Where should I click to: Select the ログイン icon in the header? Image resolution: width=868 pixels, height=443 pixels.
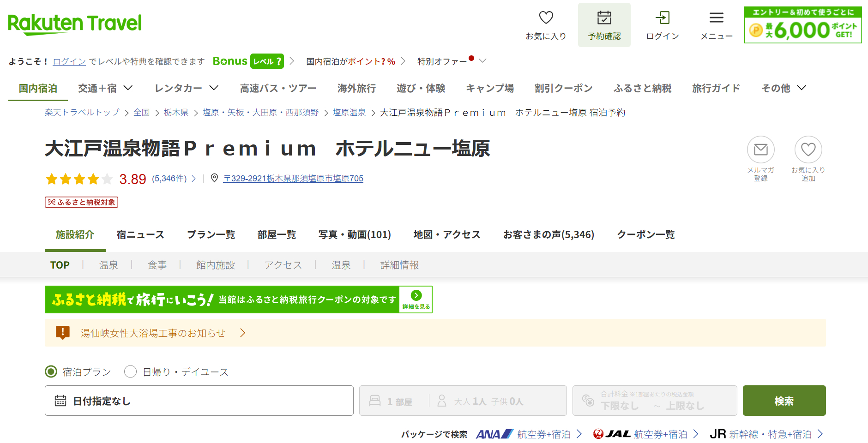click(663, 18)
